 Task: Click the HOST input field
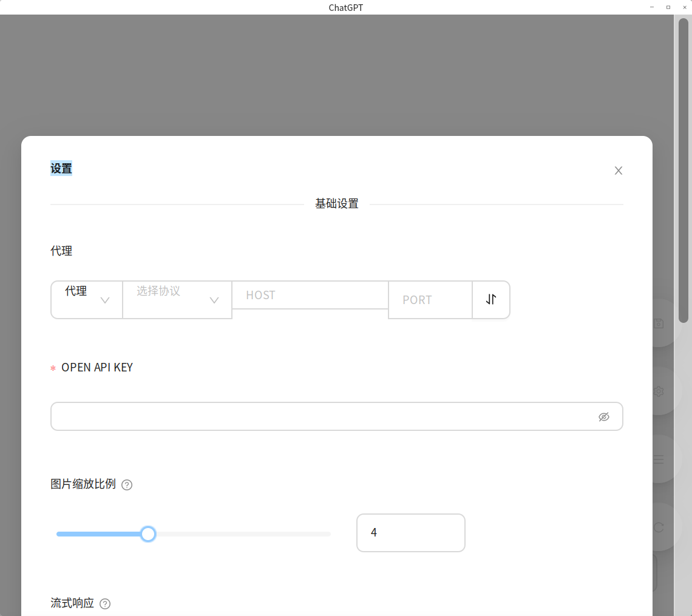(310, 295)
